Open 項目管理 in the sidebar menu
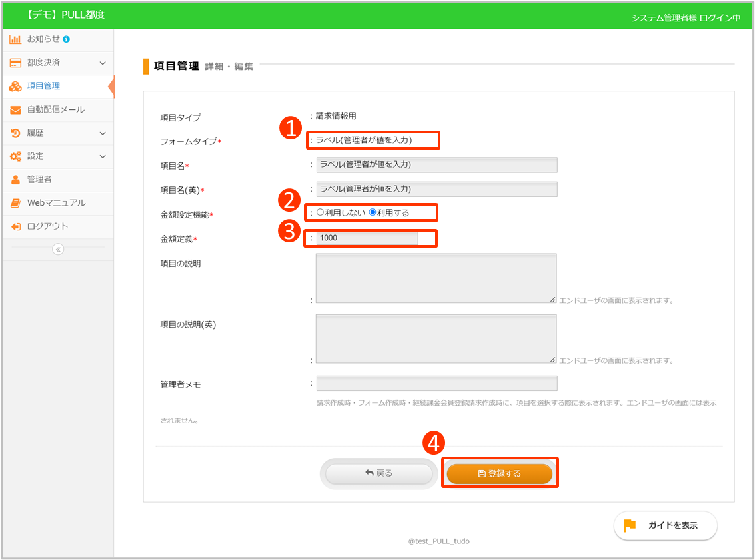The width and height of the screenshot is (755, 560). pyautogui.click(x=43, y=86)
